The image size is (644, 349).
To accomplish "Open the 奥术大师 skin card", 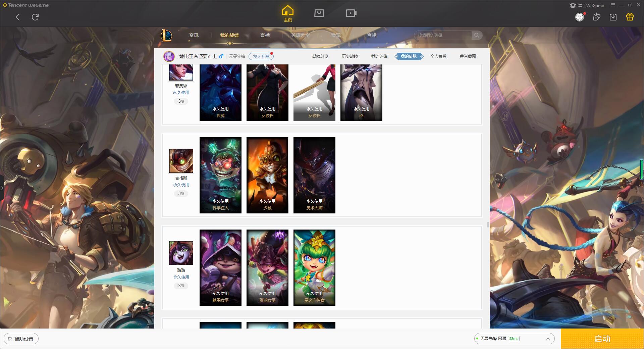I will coord(314,175).
